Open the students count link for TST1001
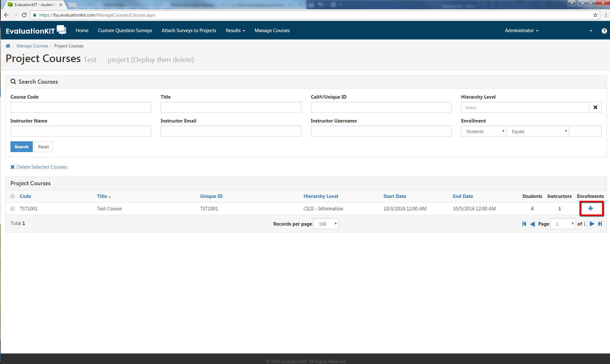Viewport: 610px width, 364px height. [x=532, y=209]
